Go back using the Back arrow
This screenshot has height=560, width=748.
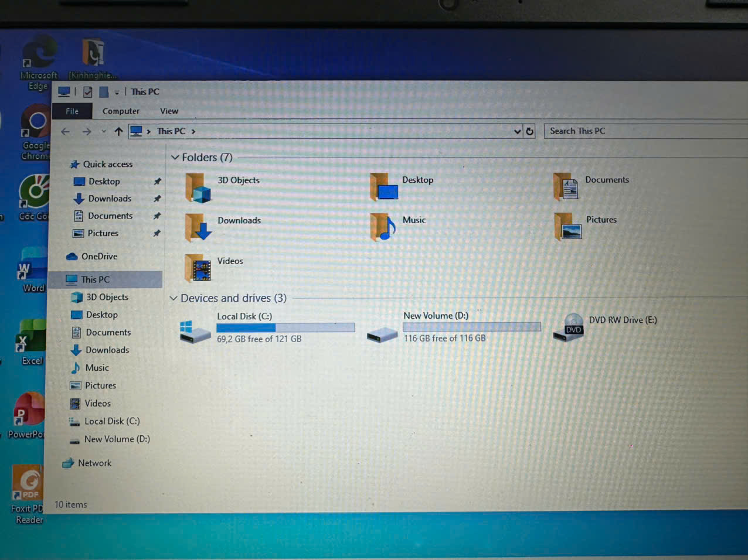point(66,131)
